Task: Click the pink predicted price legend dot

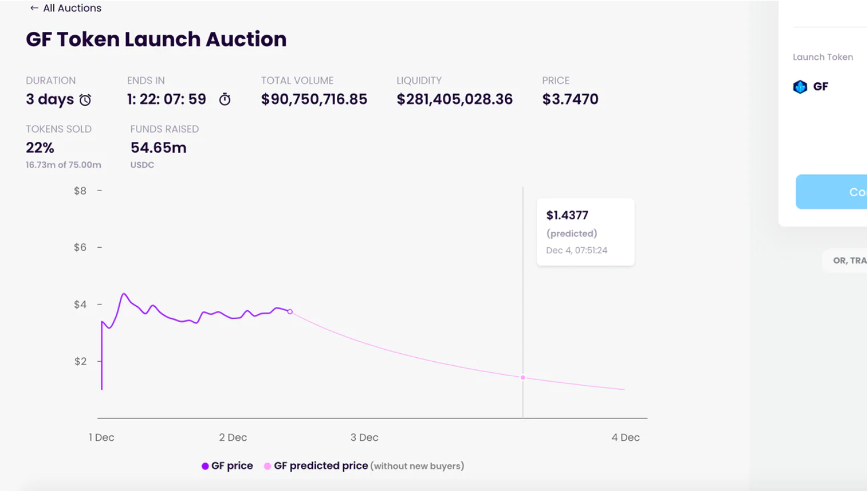Action: coord(267,466)
